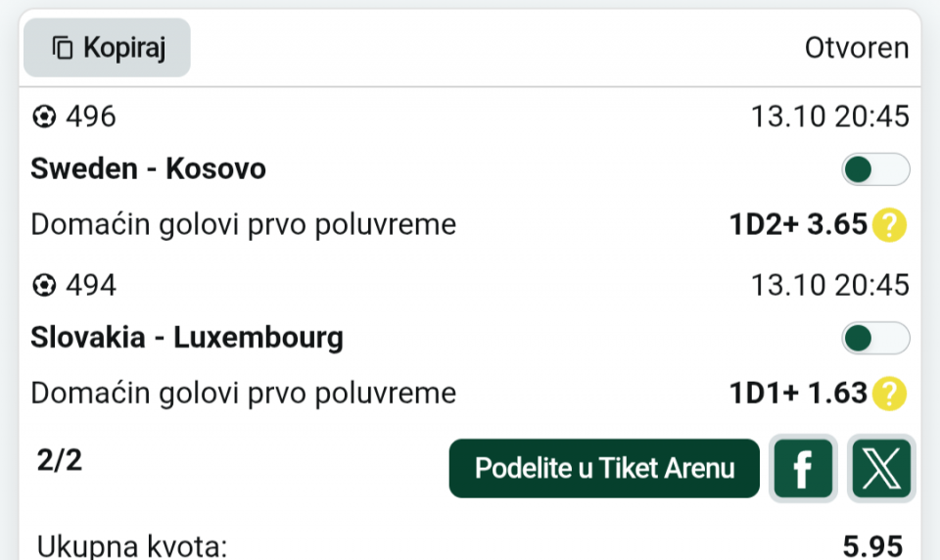The width and height of the screenshot is (940, 560).
Task: Click the Otvoren ticket status label
Action: coord(856,47)
